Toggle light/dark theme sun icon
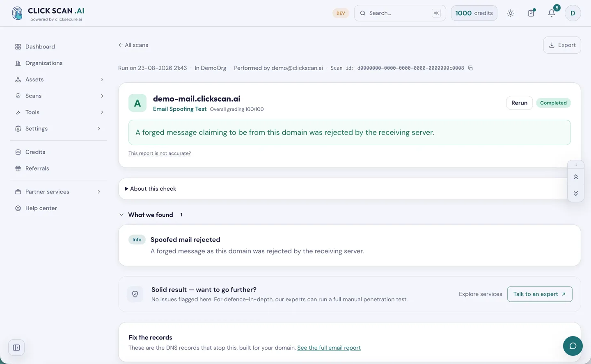 (511, 13)
